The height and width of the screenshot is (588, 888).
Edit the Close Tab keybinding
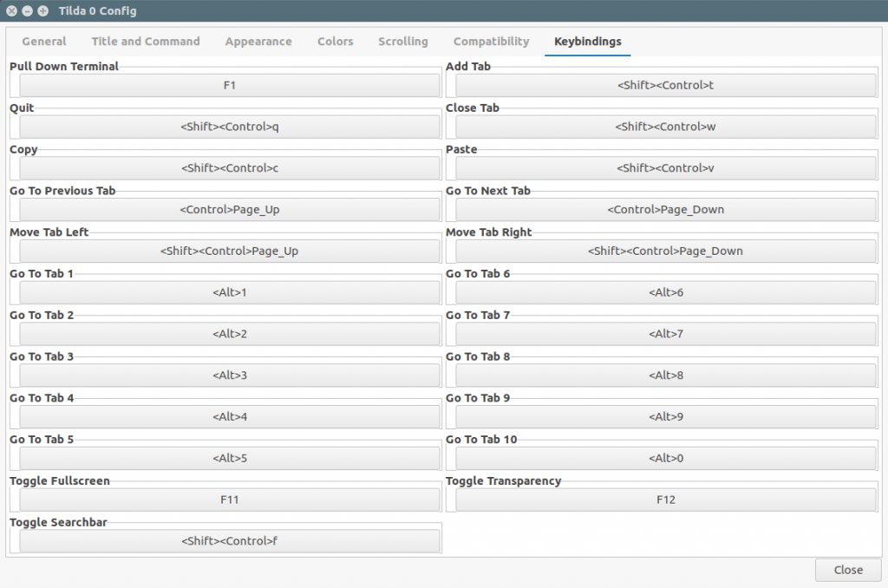click(x=665, y=127)
